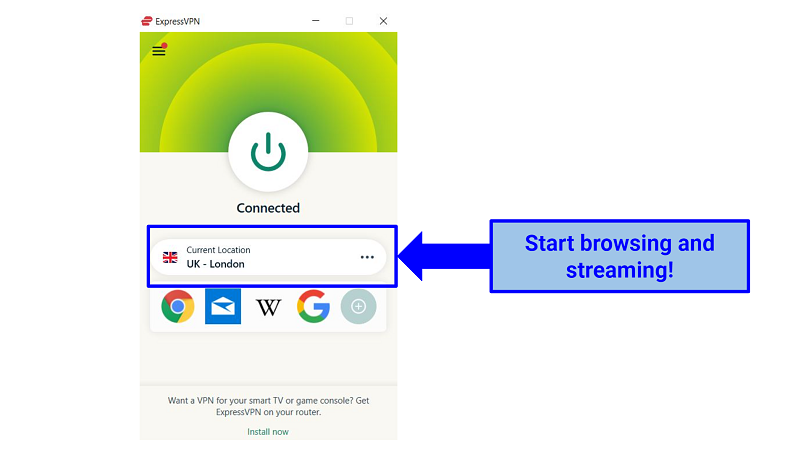
Task: Click the Install now link
Action: coord(268,432)
